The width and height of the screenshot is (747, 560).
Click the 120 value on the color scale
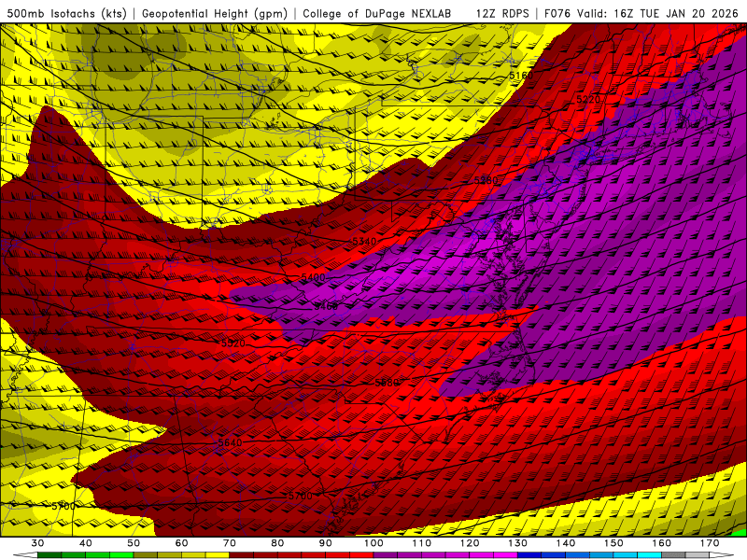[470, 543]
